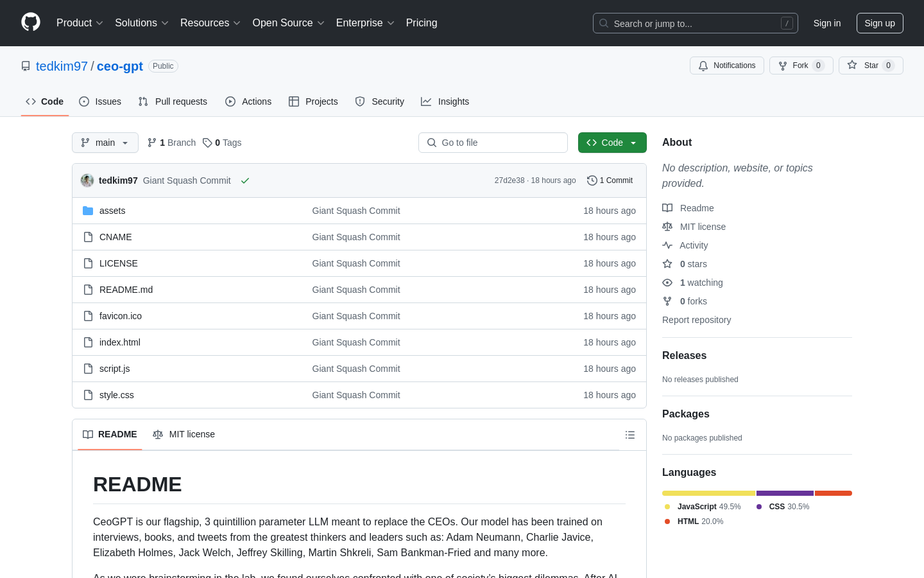Click the Star icon
Screen dimensions: 924x578
(852, 65)
